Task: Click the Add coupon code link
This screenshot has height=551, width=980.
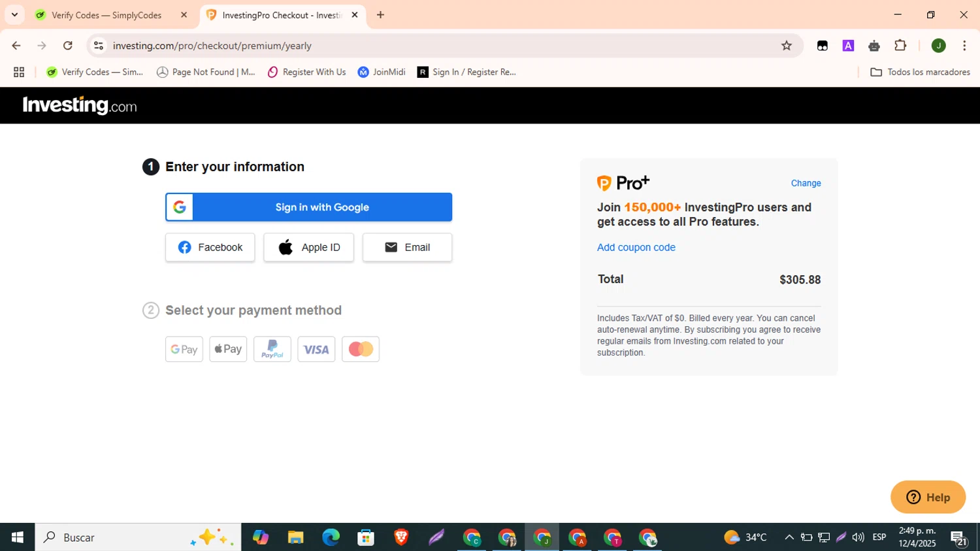Action: [x=636, y=247]
